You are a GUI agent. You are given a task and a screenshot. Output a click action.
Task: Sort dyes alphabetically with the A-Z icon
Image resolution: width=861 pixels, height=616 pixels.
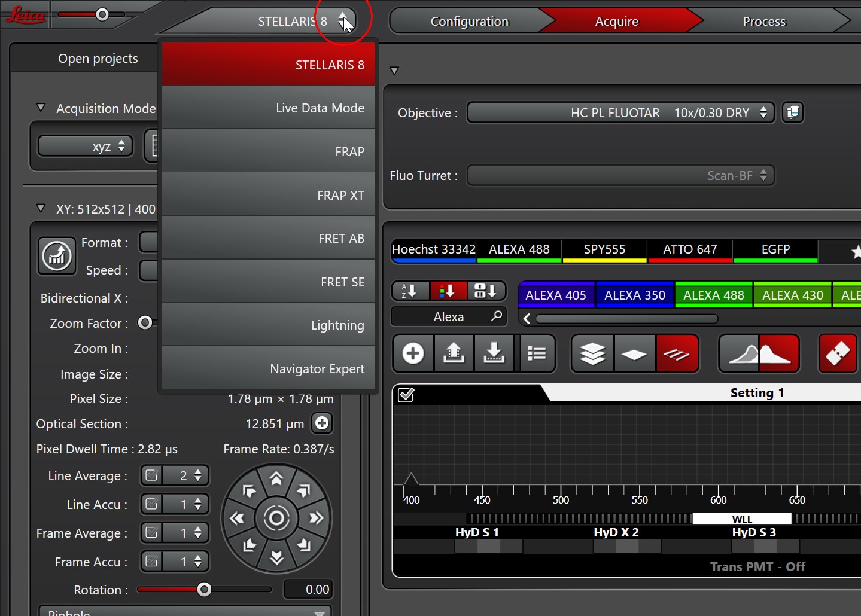pyautogui.click(x=410, y=291)
